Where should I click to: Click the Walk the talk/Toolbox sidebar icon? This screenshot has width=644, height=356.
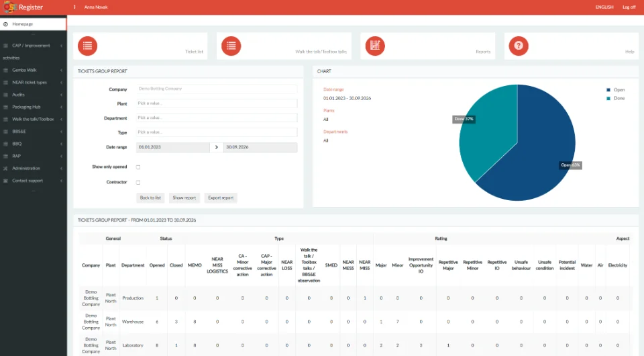[5, 119]
